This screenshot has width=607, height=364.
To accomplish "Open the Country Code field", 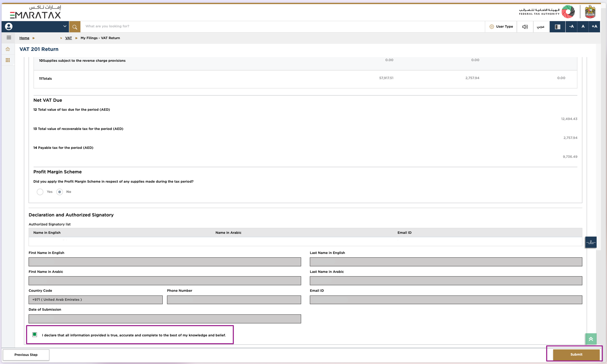I will [95, 300].
